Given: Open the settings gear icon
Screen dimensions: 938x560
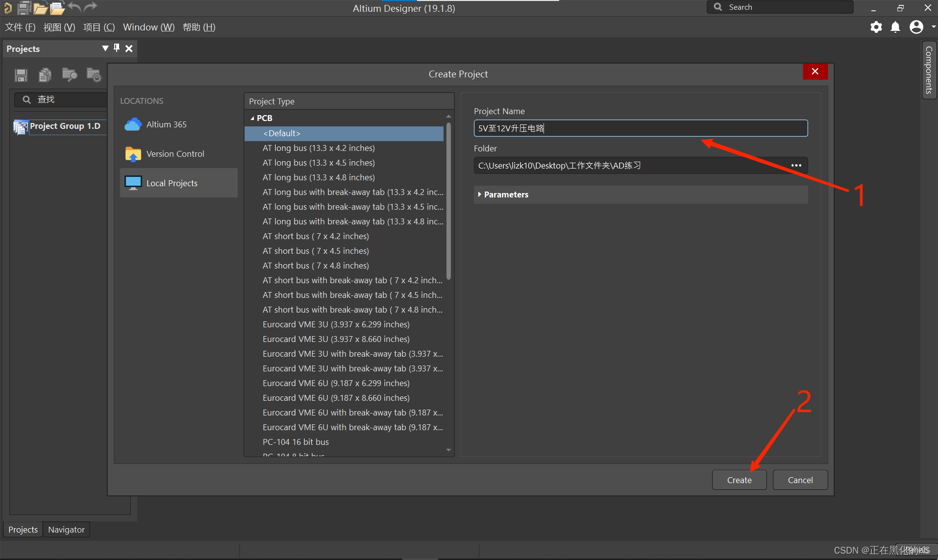Looking at the screenshot, I should (876, 27).
